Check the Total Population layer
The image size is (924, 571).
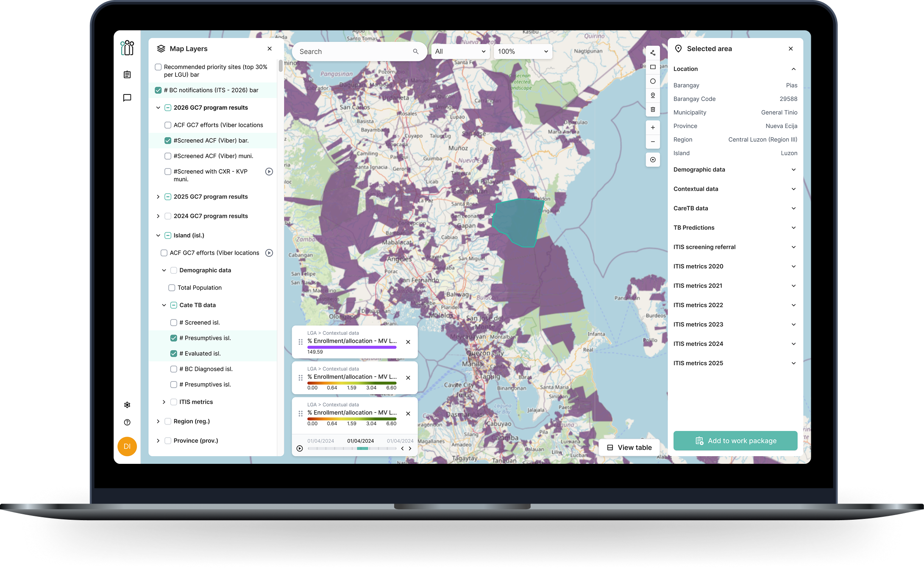tap(172, 288)
